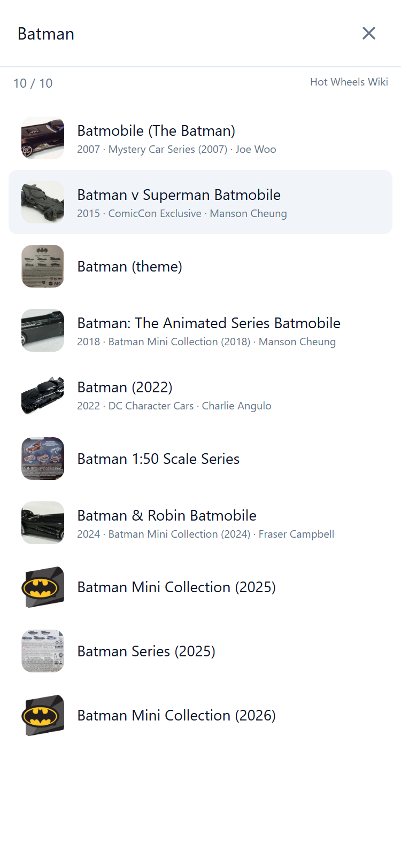Image resolution: width=401 pixels, height=868 pixels.
Task: Open the Batmobile (The Batman) car thumbnail
Action: pyautogui.click(x=43, y=138)
